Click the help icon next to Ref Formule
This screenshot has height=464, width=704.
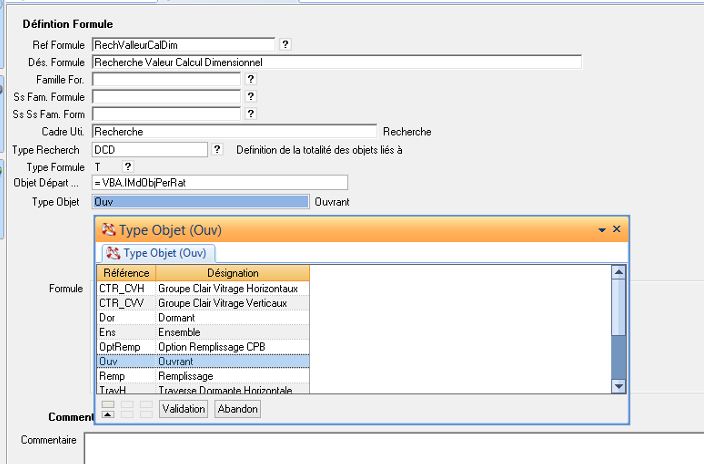pyautogui.click(x=285, y=45)
